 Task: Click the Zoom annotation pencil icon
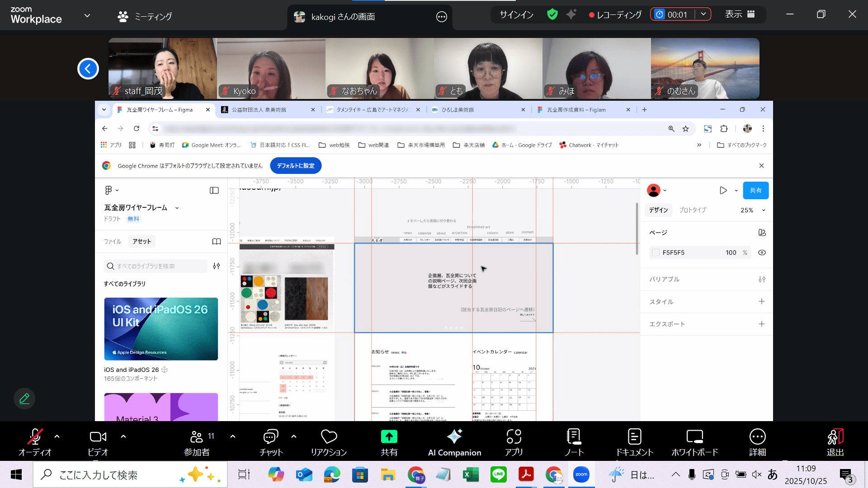point(24,399)
